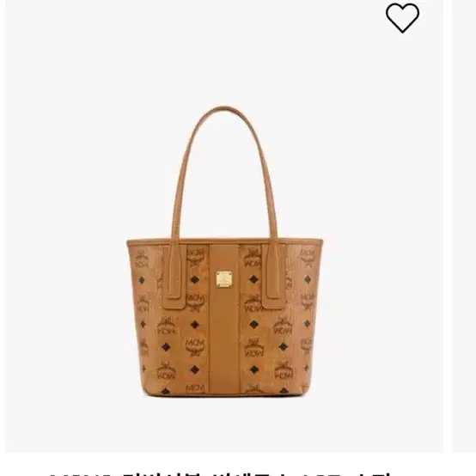Viewport: 476px width, 476px height.
Task: Click the top-right MCM laurel logo on the bag
Action: pyautogui.click(x=308, y=259)
